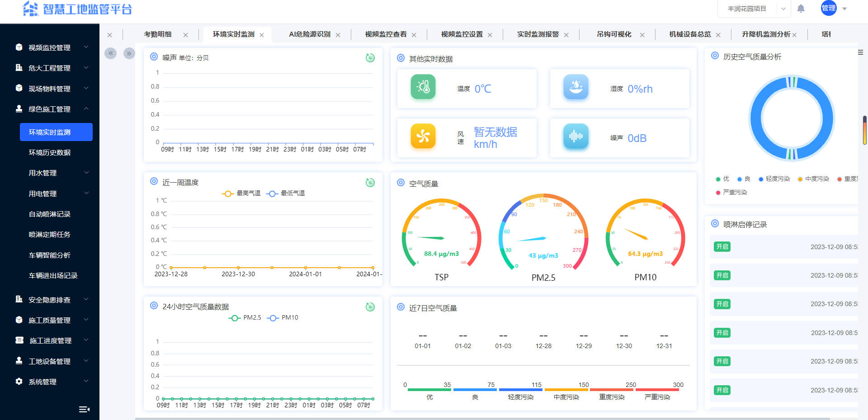Click the 系统管理 gear icon

click(x=19, y=381)
